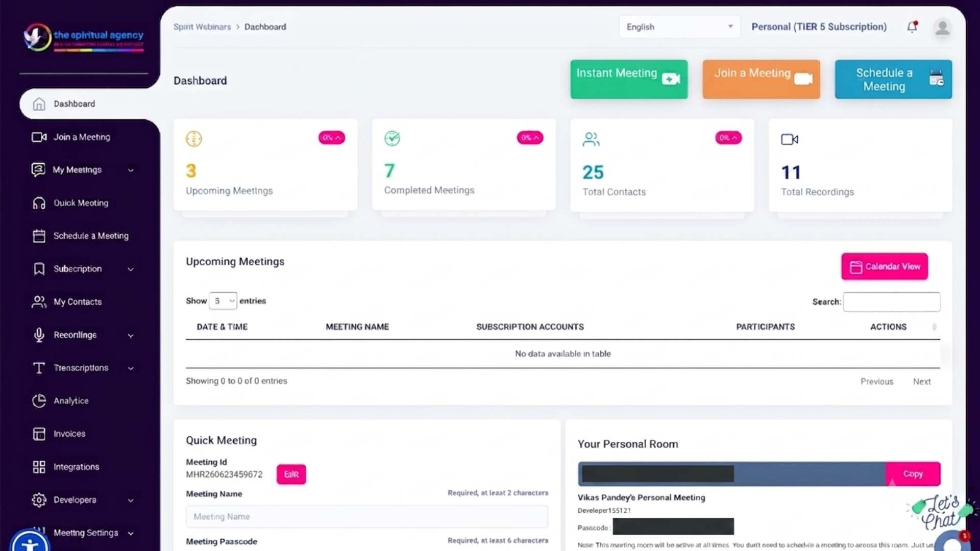Expand the My Meetings submenu chevron

click(131, 170)
